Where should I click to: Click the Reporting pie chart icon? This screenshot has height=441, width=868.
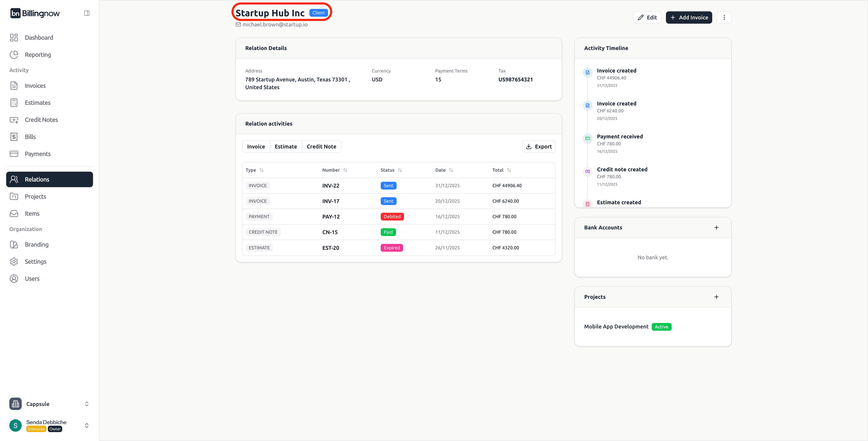click(14, 54)
